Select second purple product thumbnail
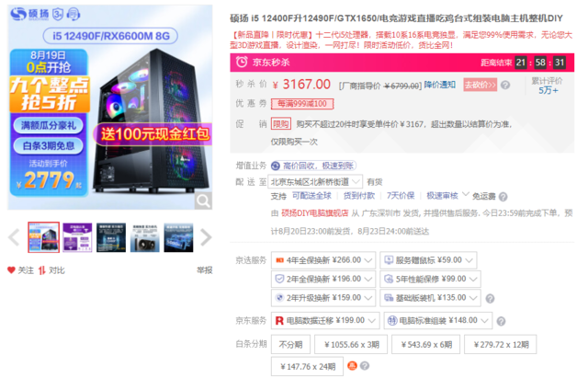This screenshot has height=378, width=588. click(x=77, y=237)
